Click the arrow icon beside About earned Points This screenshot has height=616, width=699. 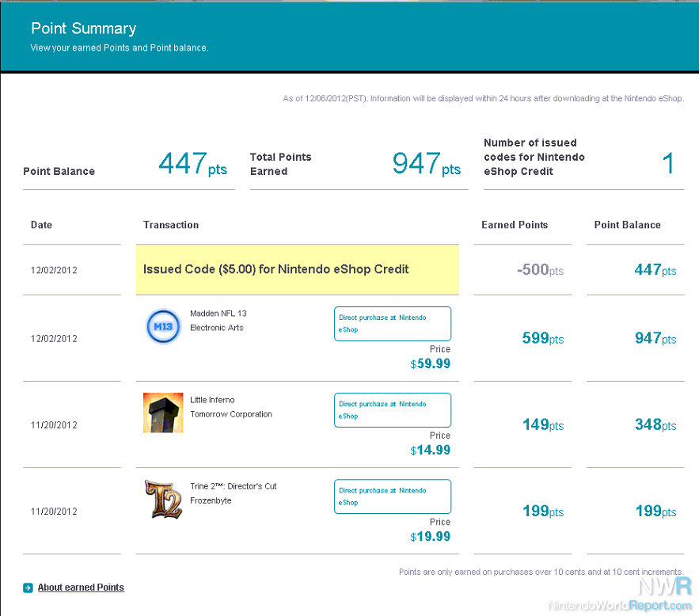point(28,588)
